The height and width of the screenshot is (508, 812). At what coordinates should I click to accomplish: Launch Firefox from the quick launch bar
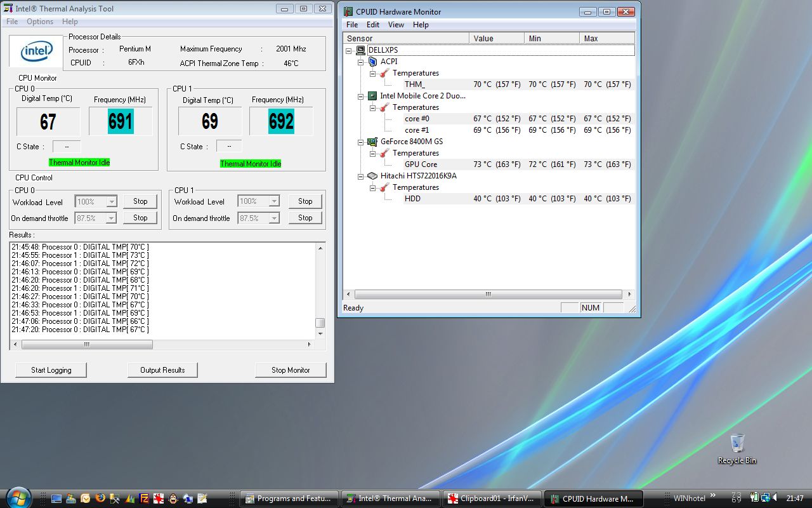[100, 497]
